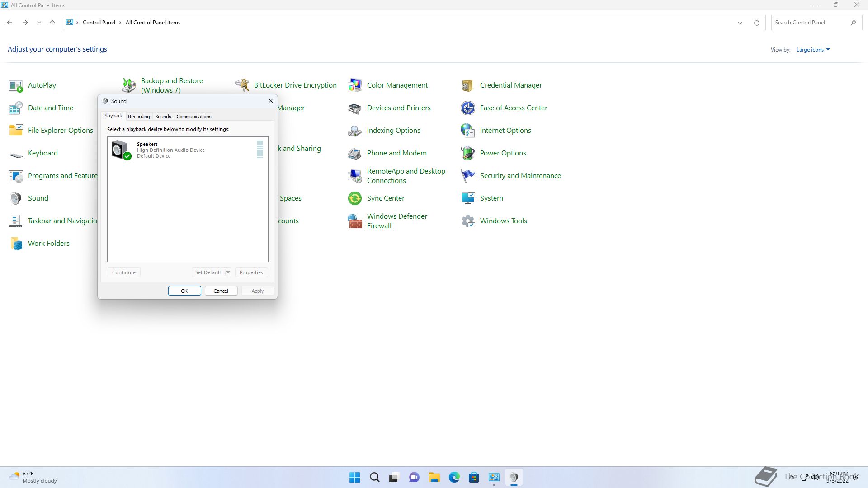Open the taskbar Search icon
The image size is (868, 488).
(375, 478)
